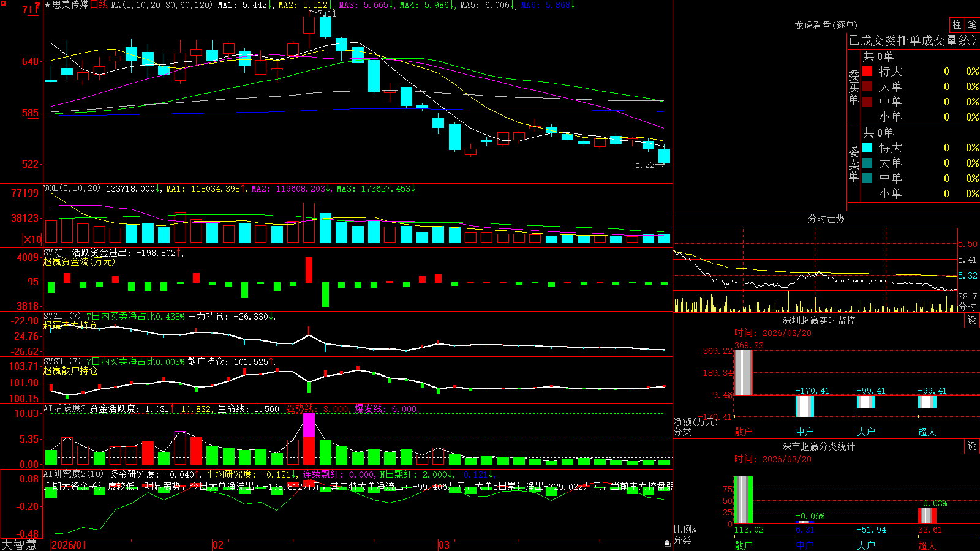The image size is (980, 551).
Task: Click the teal 大单 sell-order swatch
Action: pos(867,163)
